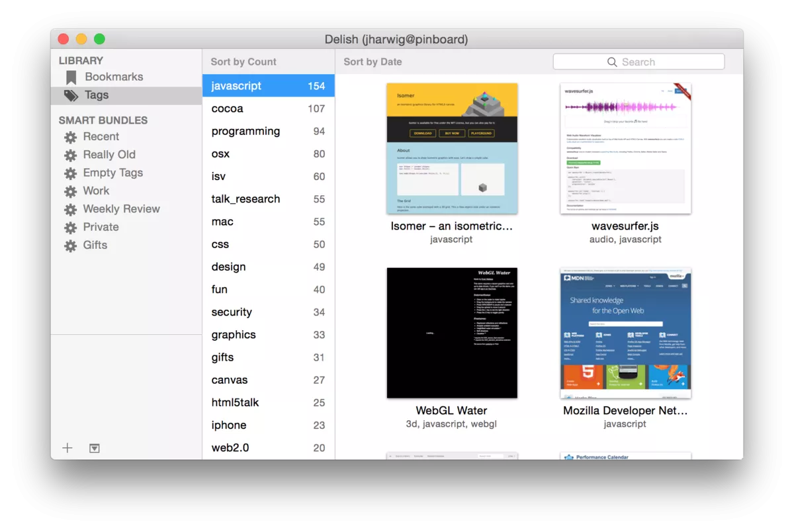Image resolution: width=794 pixels, height=532 pixels.
Task: Click the gear icon beside Work
Action: tap(70, 191)
